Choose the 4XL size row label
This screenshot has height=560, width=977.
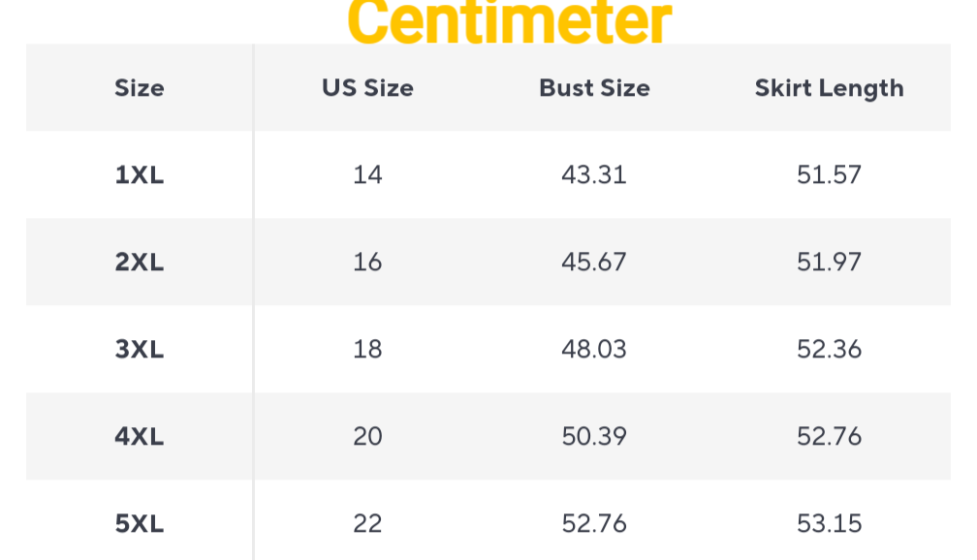pos(140,437)
